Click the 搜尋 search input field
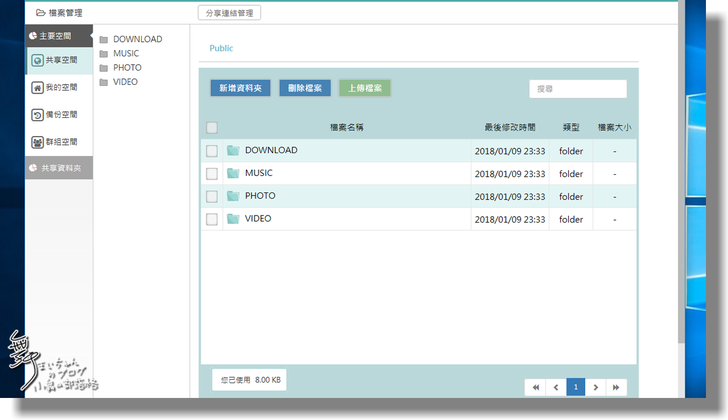This screenshot has height=420, width=728. pos(577,89)
